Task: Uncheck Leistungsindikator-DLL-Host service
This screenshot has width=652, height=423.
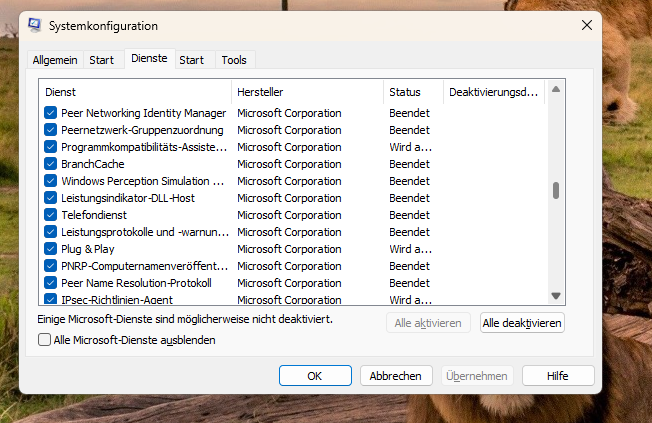Action: point(50,198)
